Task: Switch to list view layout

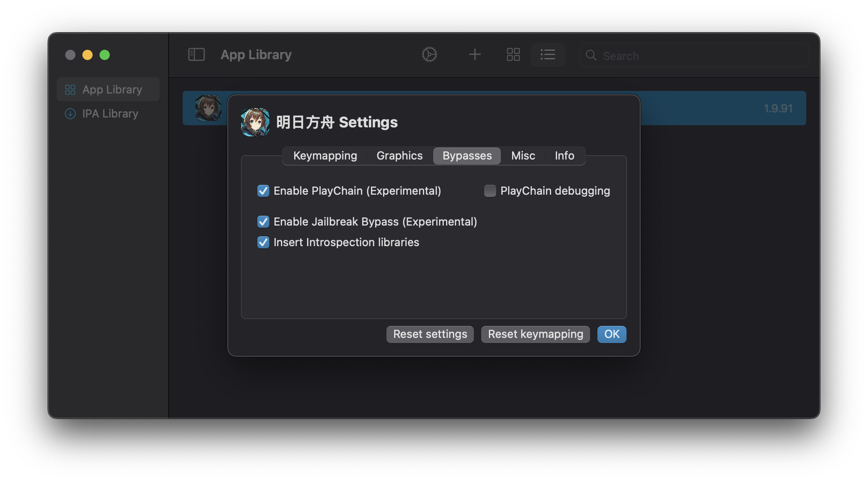Action: [548, 54]
